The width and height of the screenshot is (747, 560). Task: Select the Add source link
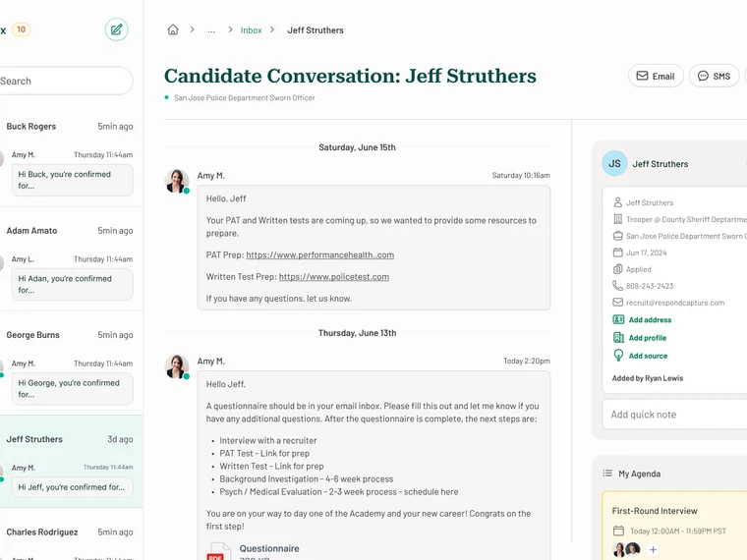(x=648, y=356)
